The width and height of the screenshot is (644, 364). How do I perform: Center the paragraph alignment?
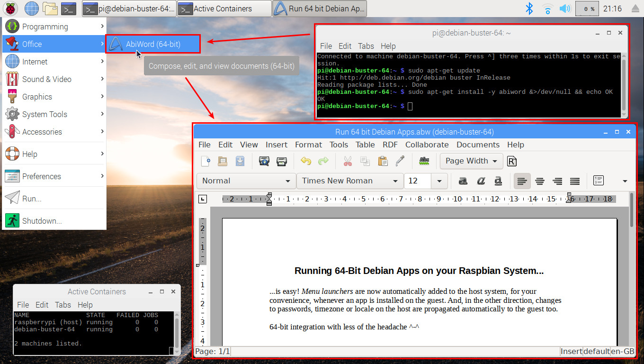tap(540, 181)
